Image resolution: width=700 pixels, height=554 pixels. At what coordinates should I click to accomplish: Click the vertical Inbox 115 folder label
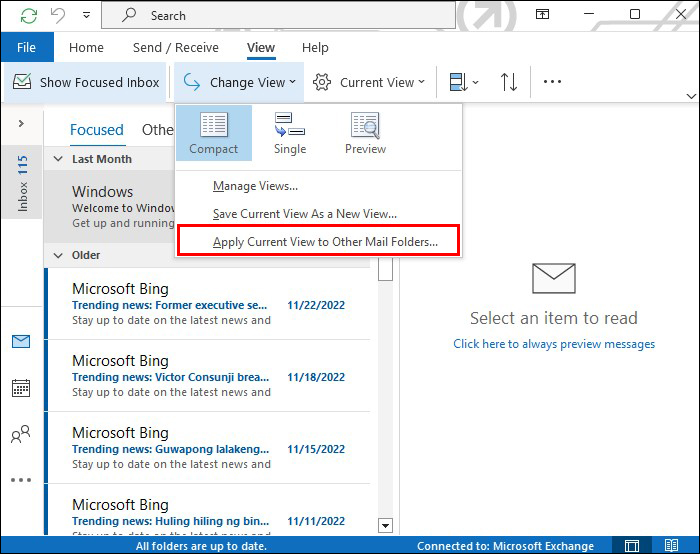click(22, 183)
